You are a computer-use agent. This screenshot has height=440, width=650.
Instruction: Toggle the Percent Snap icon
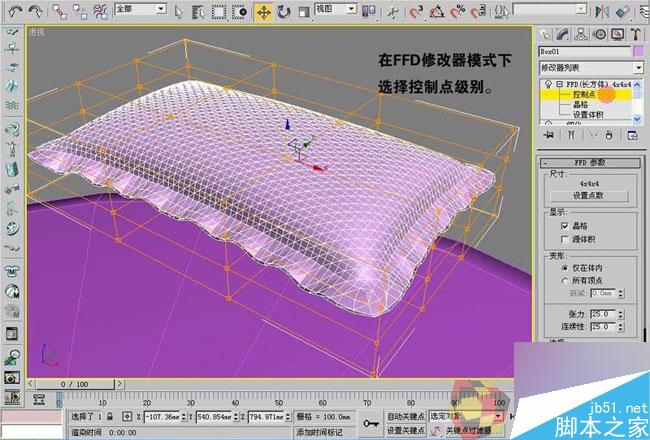tap(457, 12)
